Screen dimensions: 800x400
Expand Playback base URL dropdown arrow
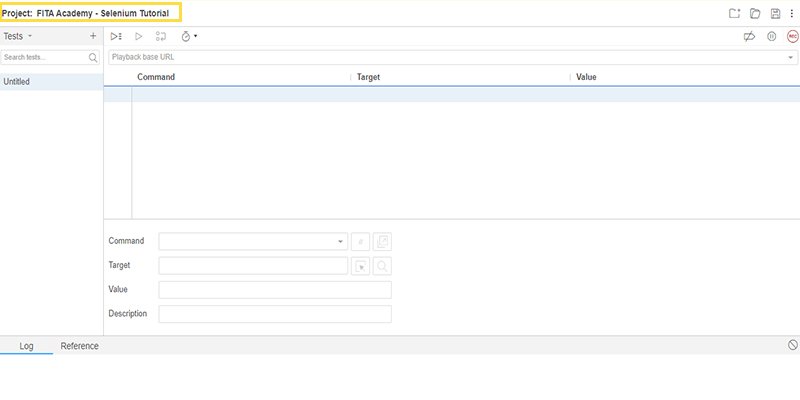point(791,58)
